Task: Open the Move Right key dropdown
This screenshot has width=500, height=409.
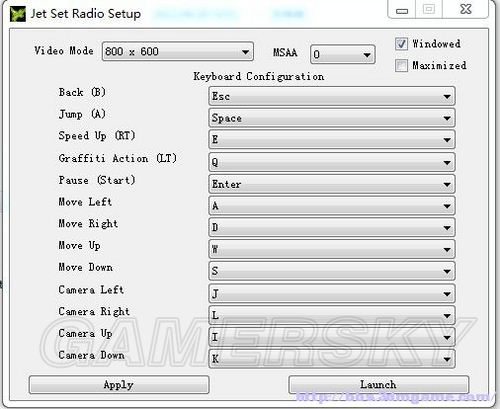Action: point(332,227)
